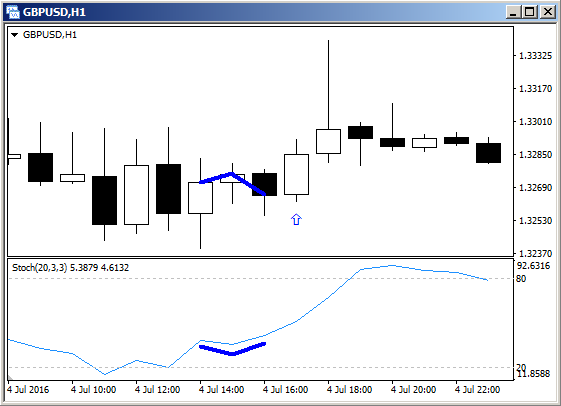Image resolution: width=561 pixels, height=406 pixels.
Task: Click price level 1.32370 on scale
Action: [x=535, y=253]
